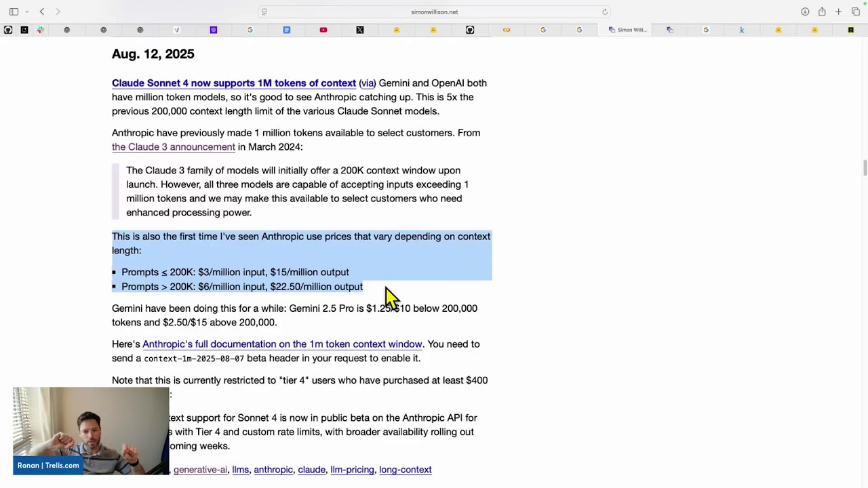Go forward with the forward arrow
868x488 pixels.
coord(58,12)
